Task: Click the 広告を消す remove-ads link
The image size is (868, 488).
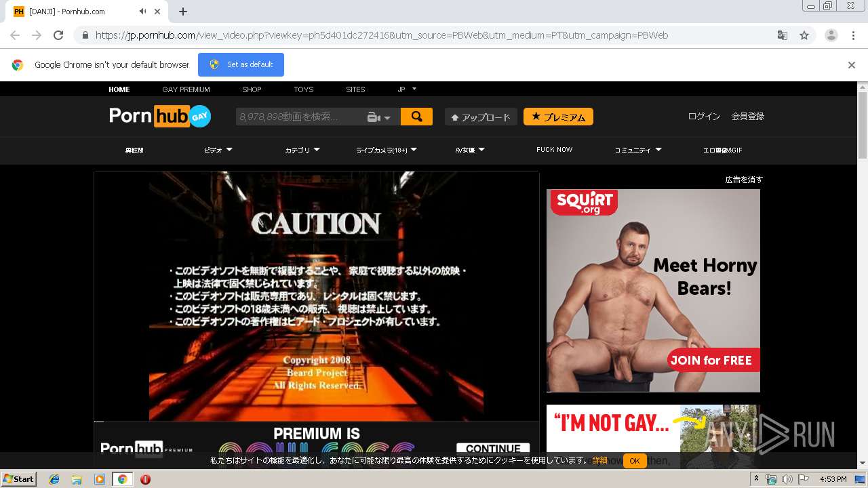Action: point(744,180)
